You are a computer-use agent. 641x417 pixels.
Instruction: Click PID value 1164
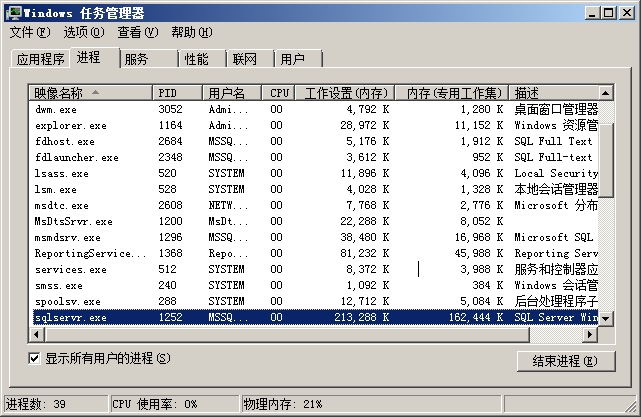tap(170, 126)
